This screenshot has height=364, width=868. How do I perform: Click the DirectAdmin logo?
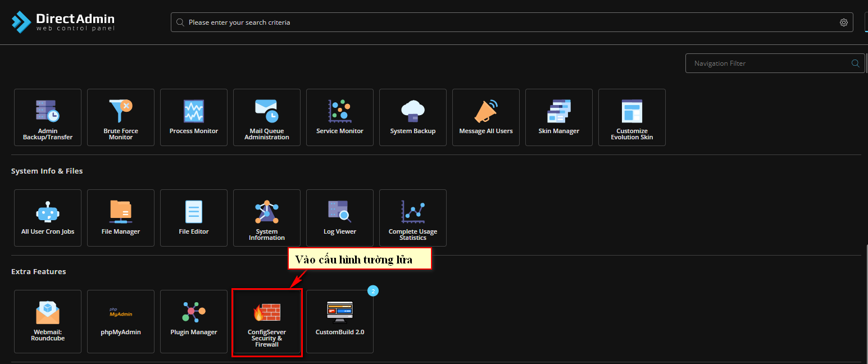pyautogui.click(x=63, y=22)
